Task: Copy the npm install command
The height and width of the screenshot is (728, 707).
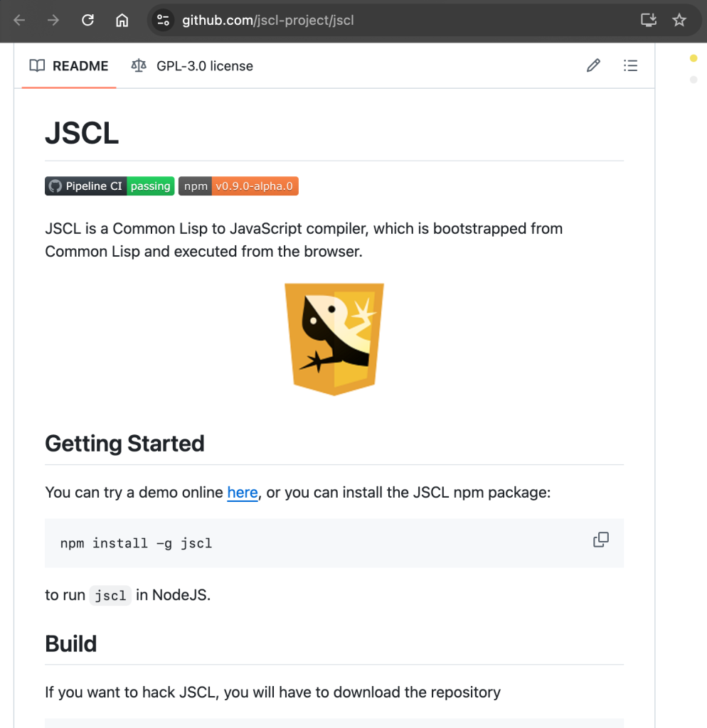Action: (x=601, y=540)
